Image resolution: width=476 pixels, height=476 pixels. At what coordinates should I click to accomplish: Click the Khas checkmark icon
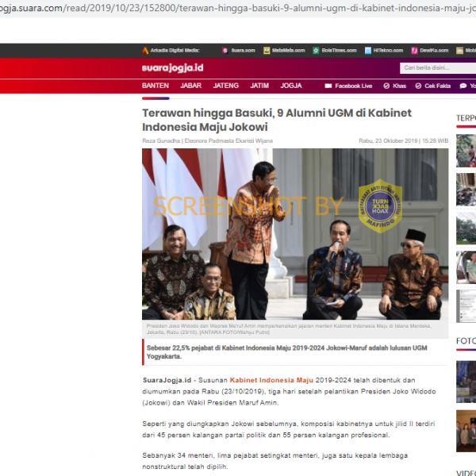pos(386,86)
